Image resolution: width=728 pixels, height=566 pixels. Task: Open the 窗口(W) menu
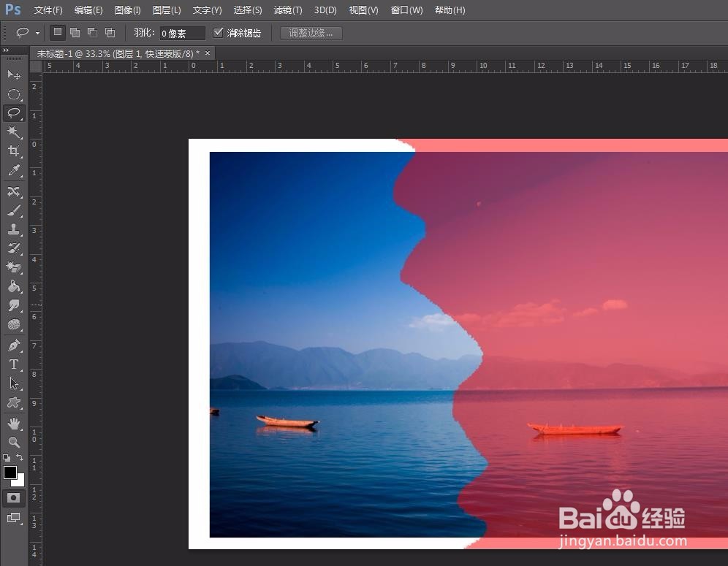406,9
